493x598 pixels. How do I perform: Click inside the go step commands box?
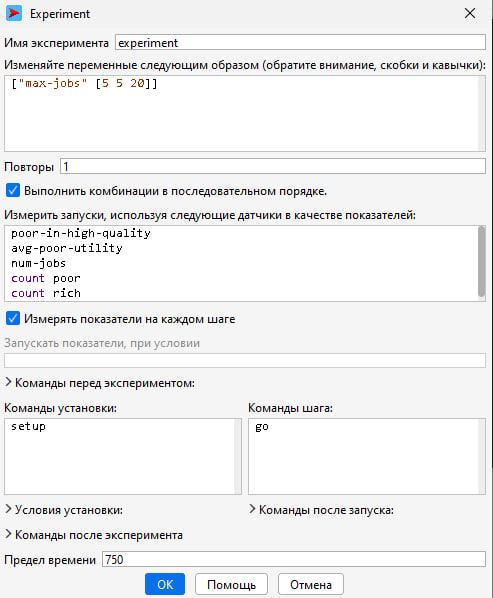[x=366, y=456]
